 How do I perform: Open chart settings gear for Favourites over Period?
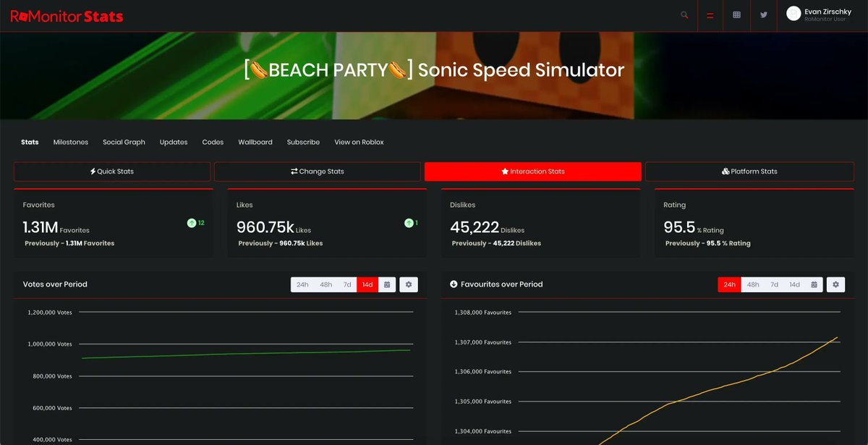click(835, 284)
